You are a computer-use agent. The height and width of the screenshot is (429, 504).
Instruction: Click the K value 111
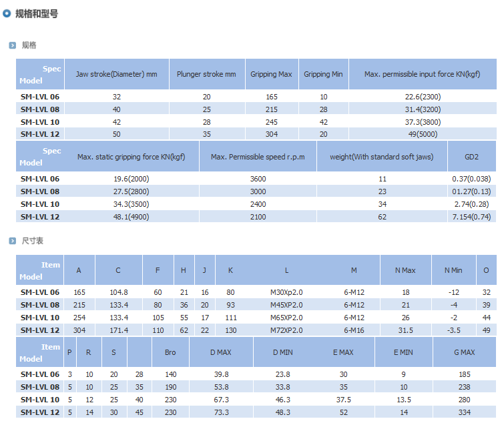coord(231,318)
